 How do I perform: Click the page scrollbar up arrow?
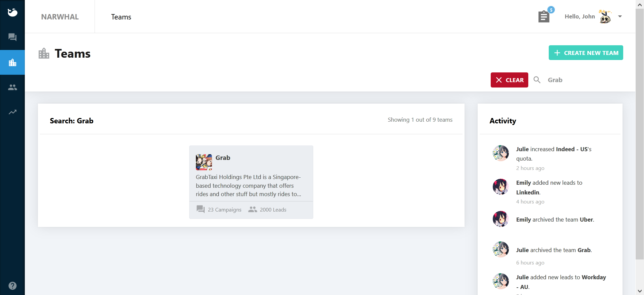(640, 4)
